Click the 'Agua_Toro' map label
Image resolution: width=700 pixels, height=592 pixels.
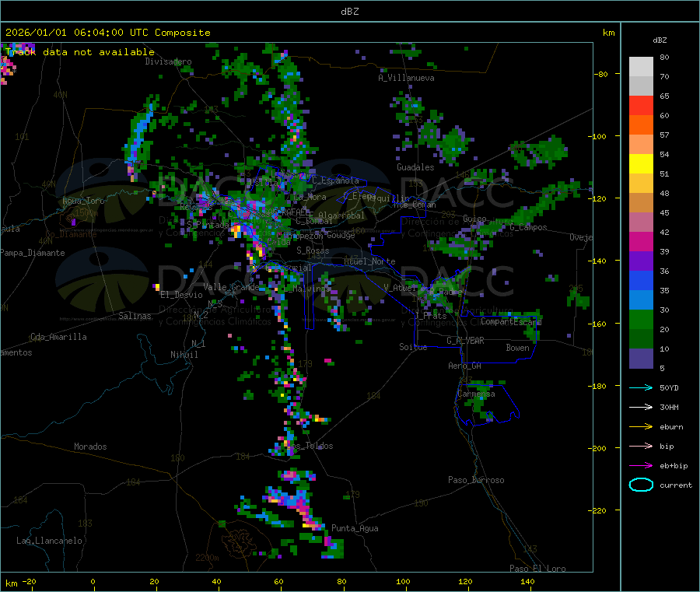83,201
